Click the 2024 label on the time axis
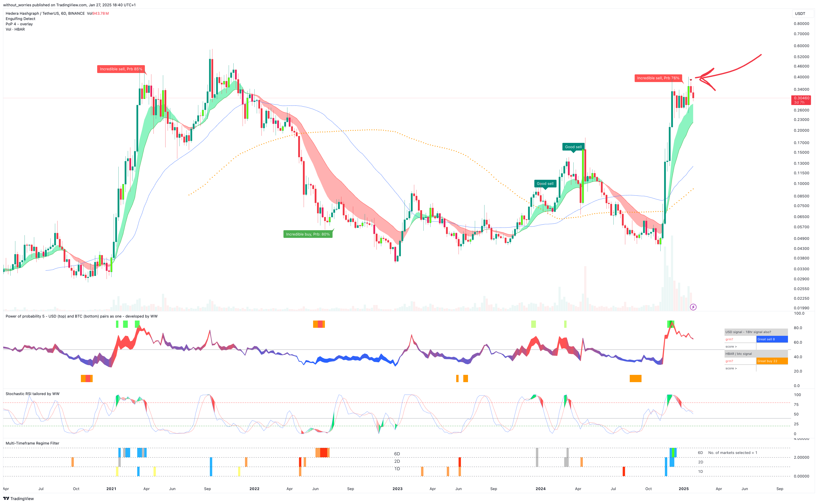The width and height of the screenshot is (818, 504). [x=540, y=489]
